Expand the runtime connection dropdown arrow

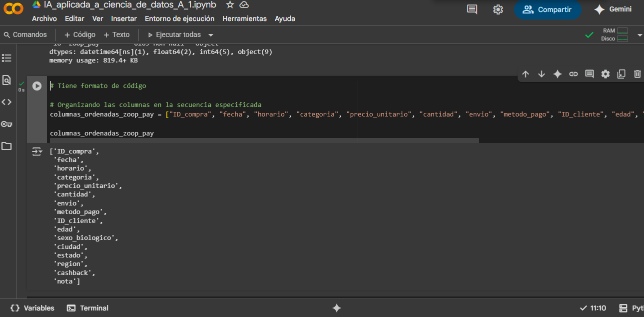[x=640, y=35]
